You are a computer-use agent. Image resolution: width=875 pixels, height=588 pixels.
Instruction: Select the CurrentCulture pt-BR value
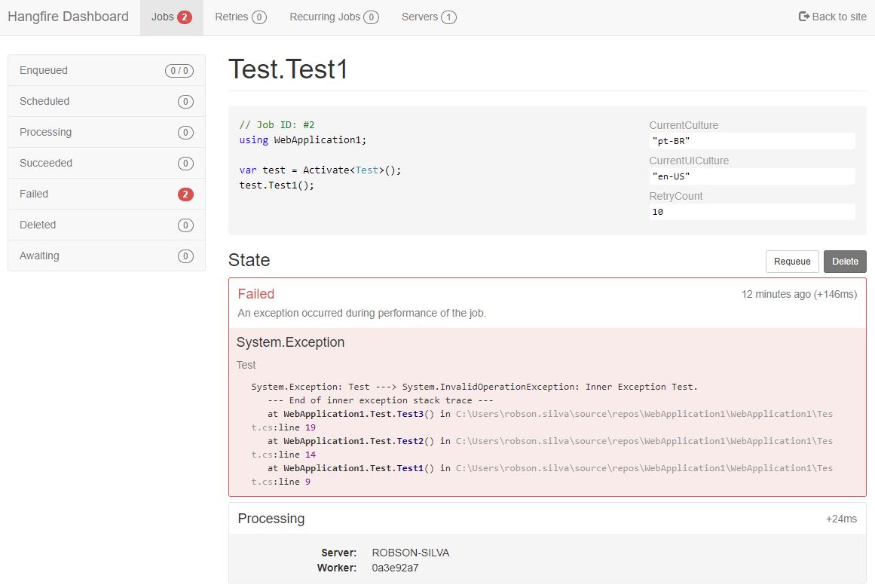pyautogui.click(x=751, y=141)
